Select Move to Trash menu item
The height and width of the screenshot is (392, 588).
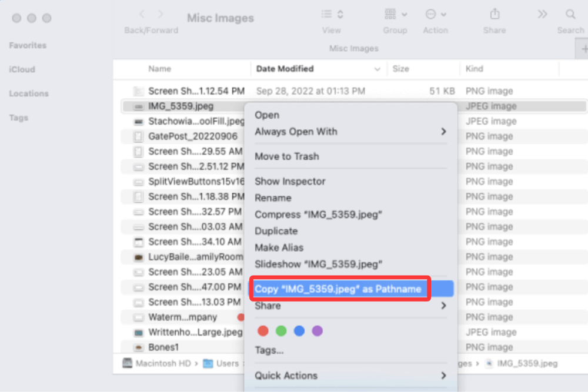tap(286, 156)
